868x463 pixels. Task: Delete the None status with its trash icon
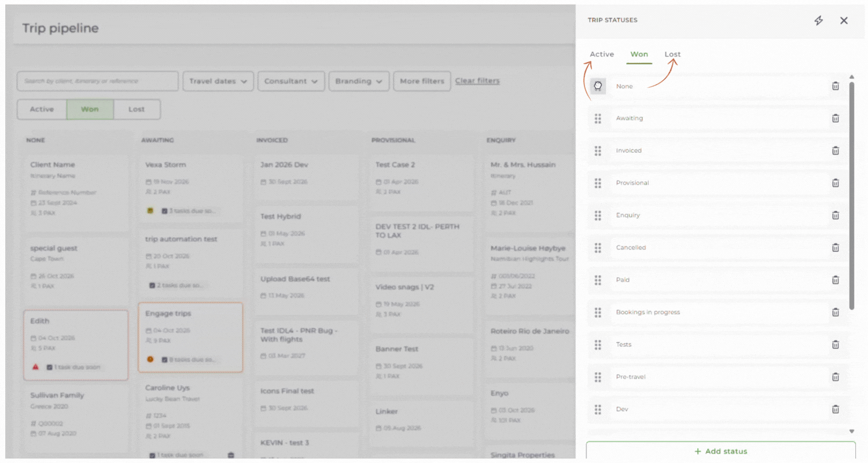point(836,86)
